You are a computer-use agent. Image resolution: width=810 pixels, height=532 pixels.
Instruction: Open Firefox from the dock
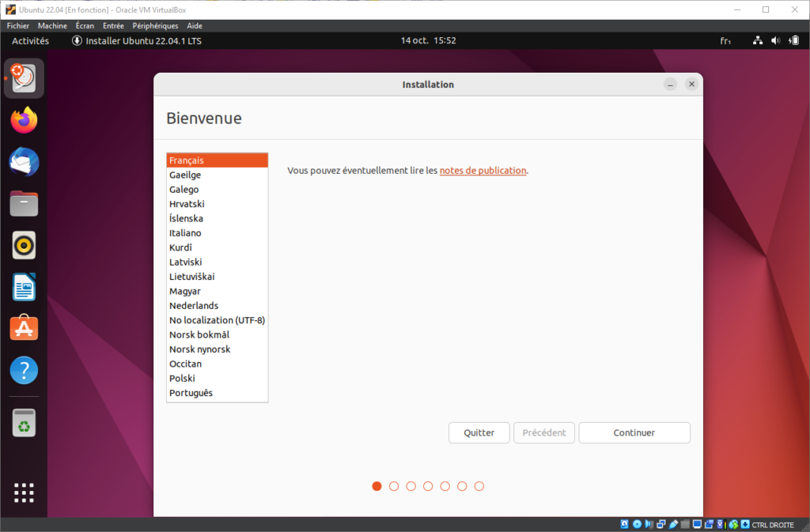point(24,120)
